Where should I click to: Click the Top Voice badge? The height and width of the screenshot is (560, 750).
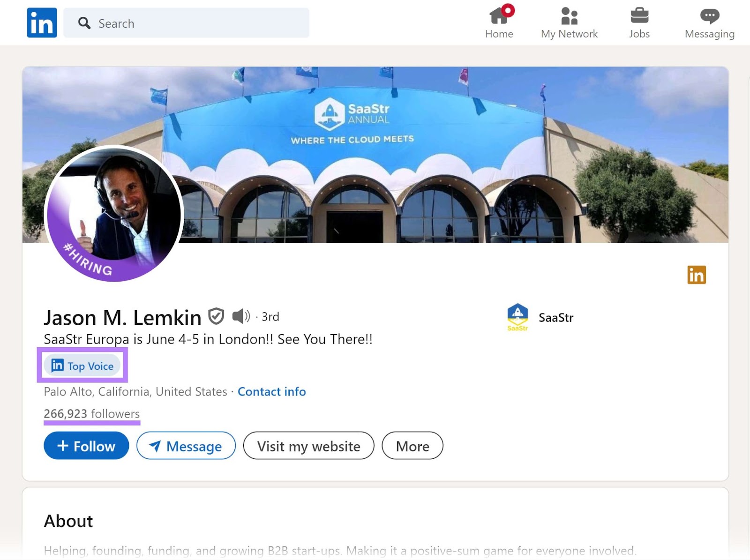click(82, 366)
